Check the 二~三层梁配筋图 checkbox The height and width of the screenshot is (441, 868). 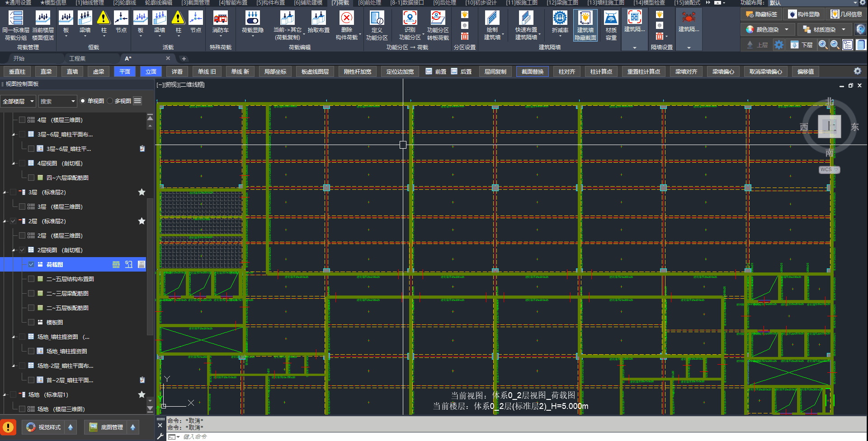[x=31, y=293]
